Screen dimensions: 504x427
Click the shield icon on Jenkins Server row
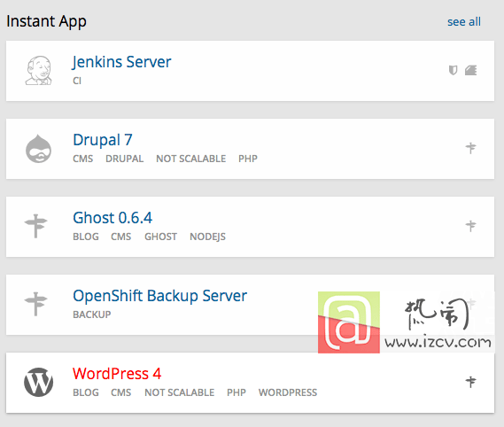(453, 70)
